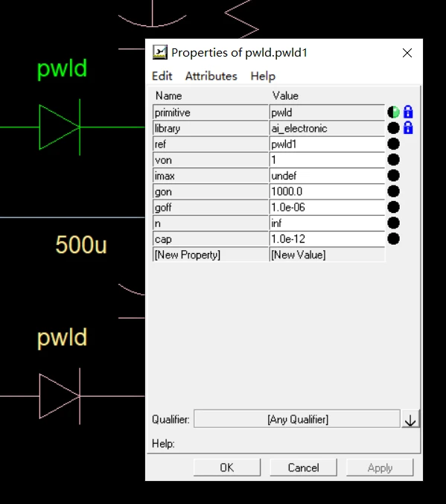446x504 pixels.
Task: Open the Qualifier dropdown arrow
Action: 410,419
